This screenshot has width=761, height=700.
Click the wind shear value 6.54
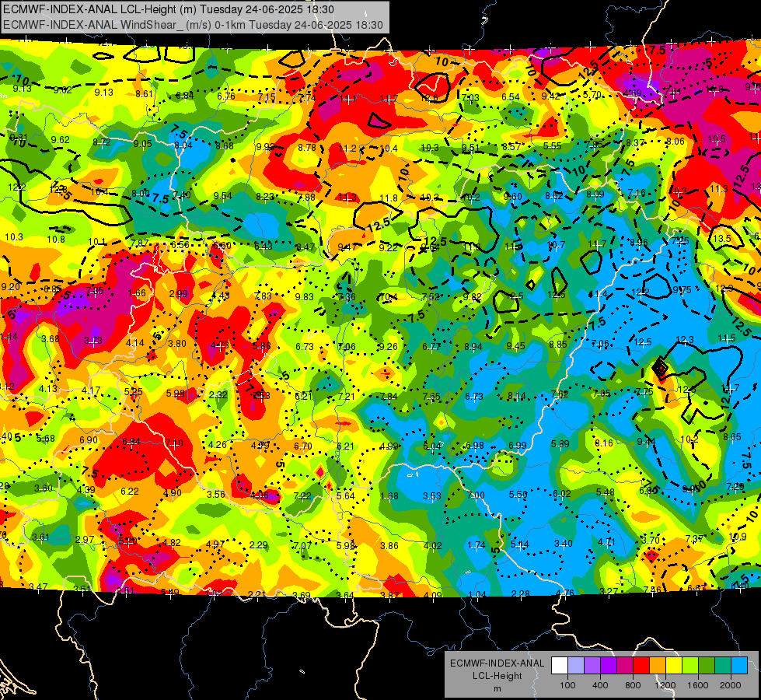511,97
